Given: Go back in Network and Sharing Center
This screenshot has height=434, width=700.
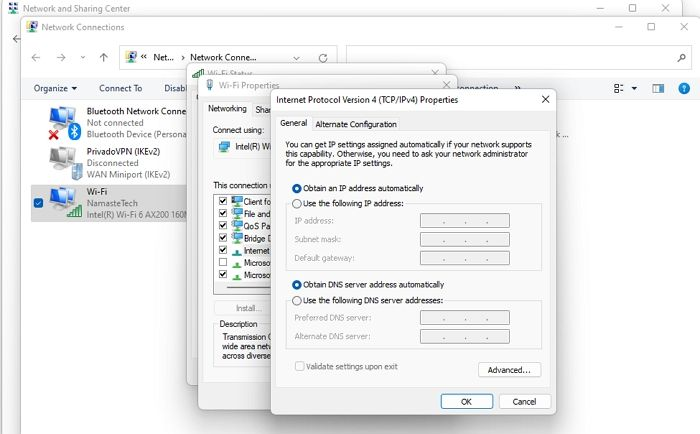Looking at the screenshot, I should click(17, 39).
